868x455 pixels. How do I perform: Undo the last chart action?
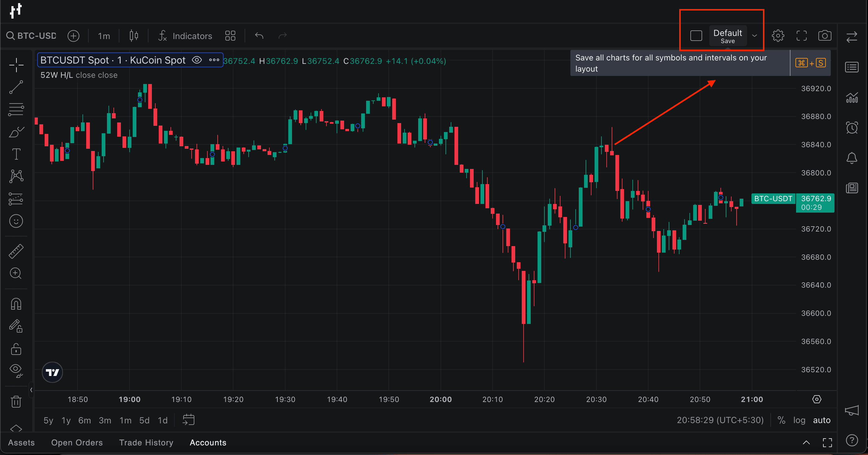point(259,36)
